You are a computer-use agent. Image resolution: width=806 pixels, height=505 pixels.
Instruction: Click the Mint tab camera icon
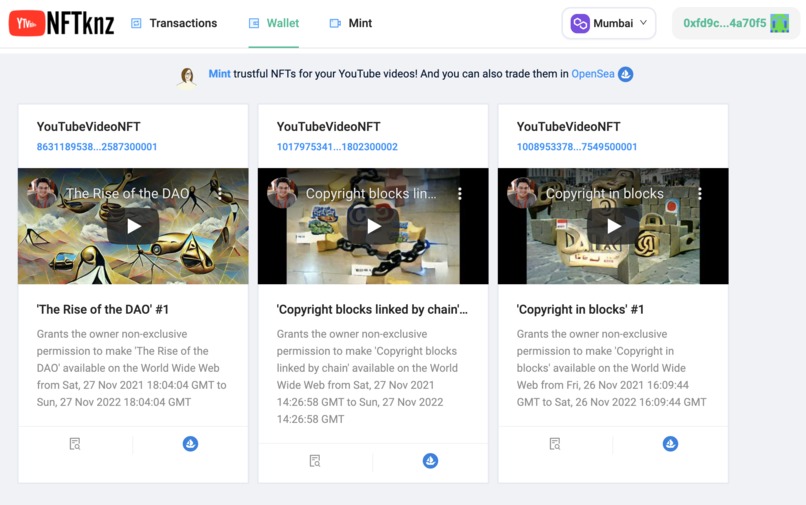point(335,23)
